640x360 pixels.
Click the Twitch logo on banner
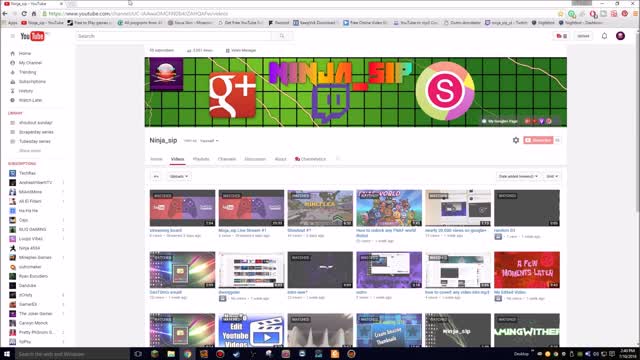(x=331, y=103)
